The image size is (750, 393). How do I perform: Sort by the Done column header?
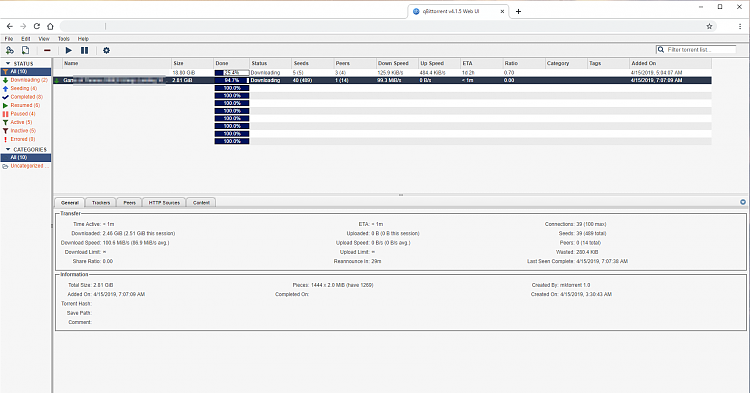point(232,63)
